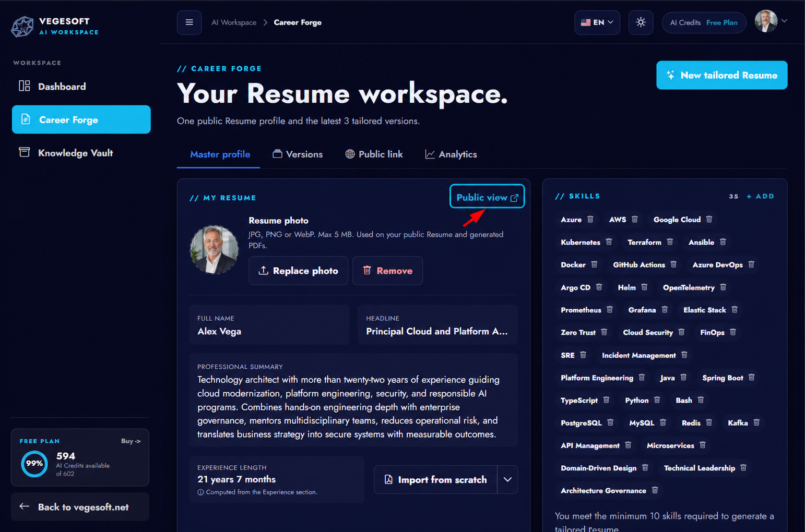Open the Public view link

point(487,197)
